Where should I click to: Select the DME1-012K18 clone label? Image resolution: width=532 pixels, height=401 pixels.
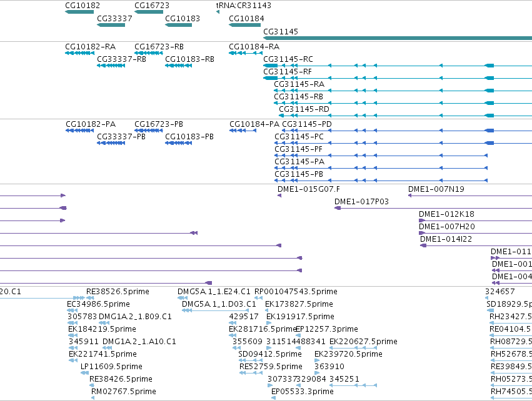446,214
